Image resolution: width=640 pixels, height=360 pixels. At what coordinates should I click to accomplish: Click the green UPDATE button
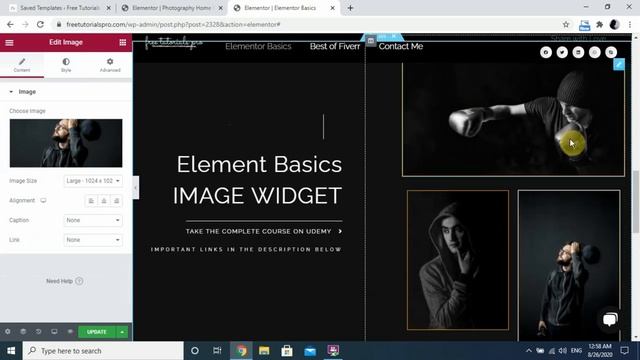pyautogui.click(x=97, y=332)
